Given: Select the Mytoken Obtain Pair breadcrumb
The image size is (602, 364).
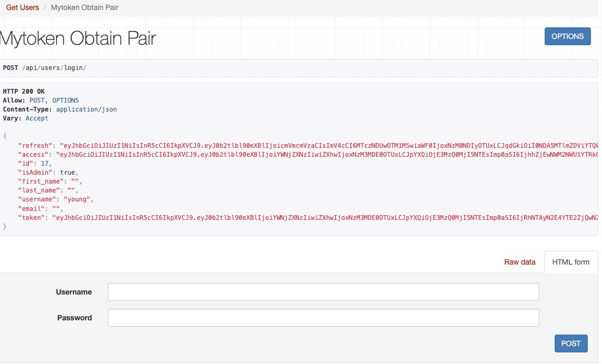Looking at the screenshot, I should click(x=84, y=7).
